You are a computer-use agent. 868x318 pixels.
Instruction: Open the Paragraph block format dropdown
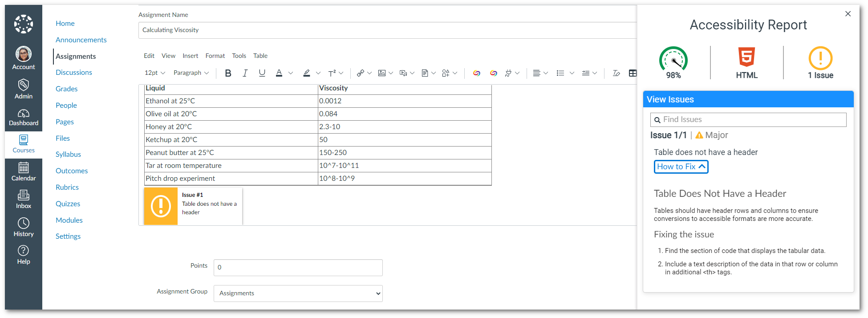(x=191, y=73)
